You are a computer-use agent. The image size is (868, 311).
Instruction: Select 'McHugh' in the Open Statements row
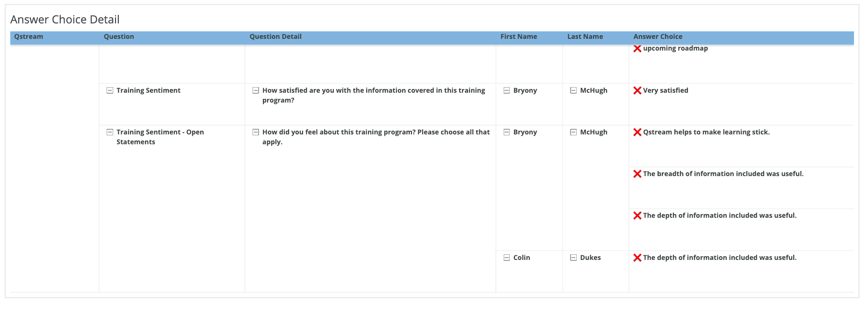click(x=593, y=132)
